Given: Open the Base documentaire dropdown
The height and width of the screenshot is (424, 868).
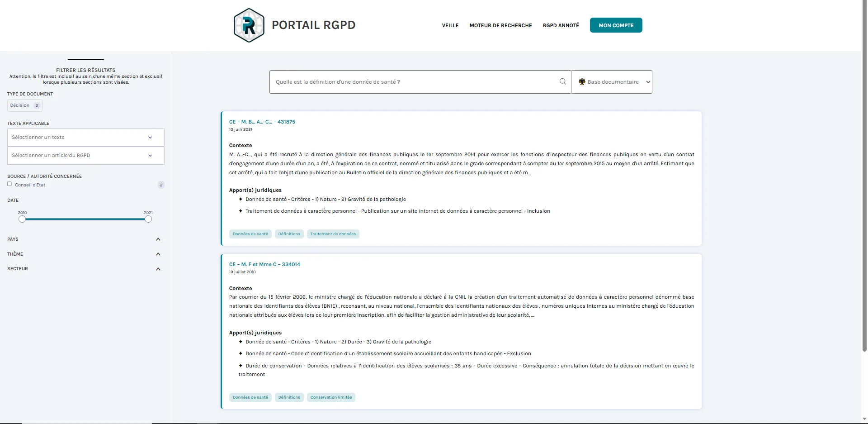Looking at the screenshot, I should [x=612, y=82].
